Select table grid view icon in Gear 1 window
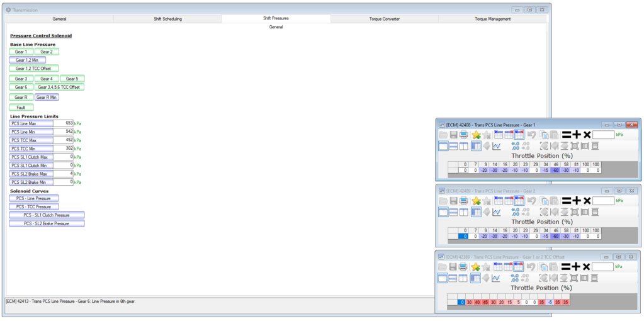Screen dimensions: 644x321 click(476, 146)
